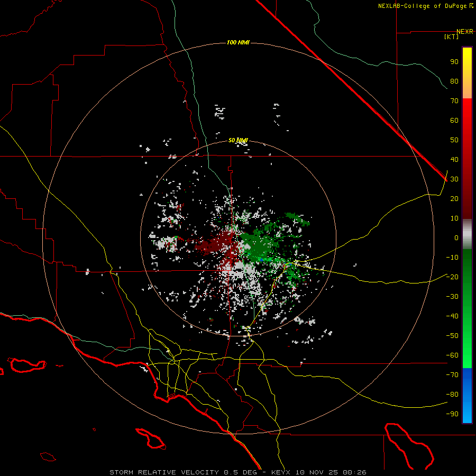Click the 20 value on the velocity scale
The width and height of the screenshot is (476, 476).
(454, 199)
